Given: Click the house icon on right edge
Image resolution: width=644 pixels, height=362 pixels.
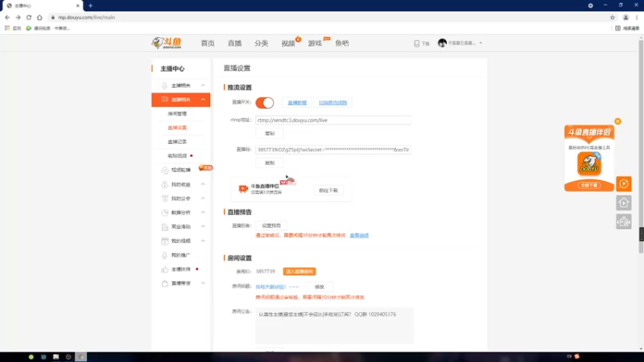Looking at the screenshot, I should [x=623, y=203].
